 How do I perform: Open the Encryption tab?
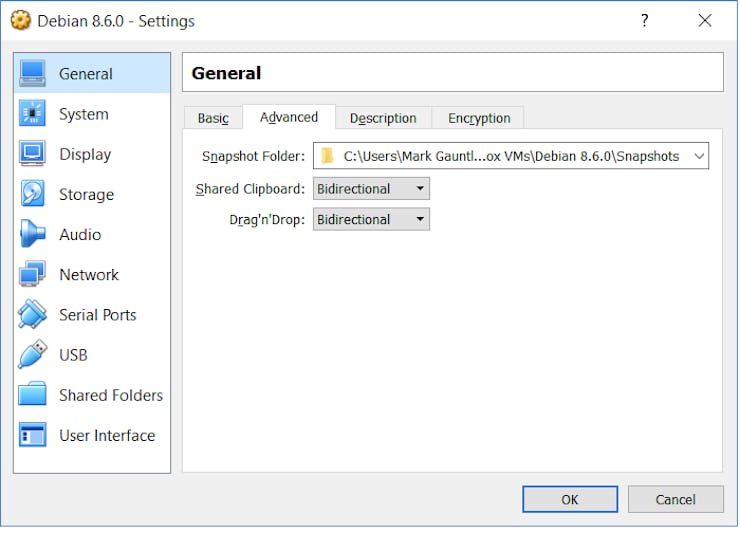[x=479, y=118]
